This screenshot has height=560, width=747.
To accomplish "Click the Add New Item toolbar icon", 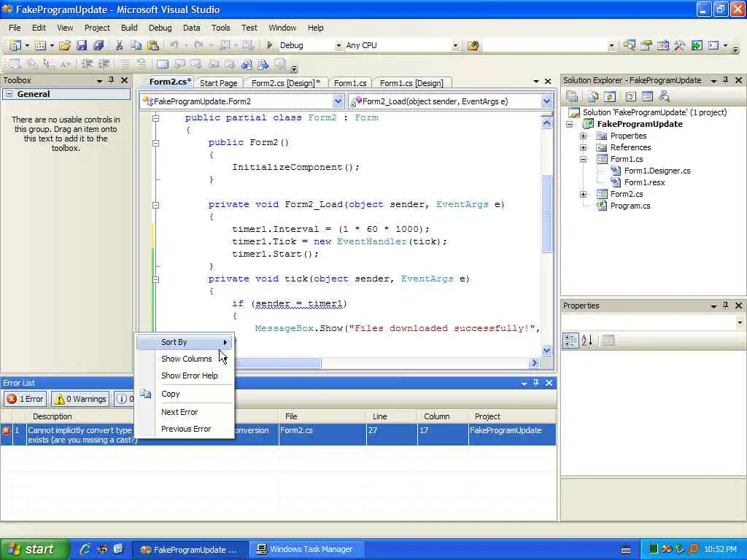I will point(41,45).
